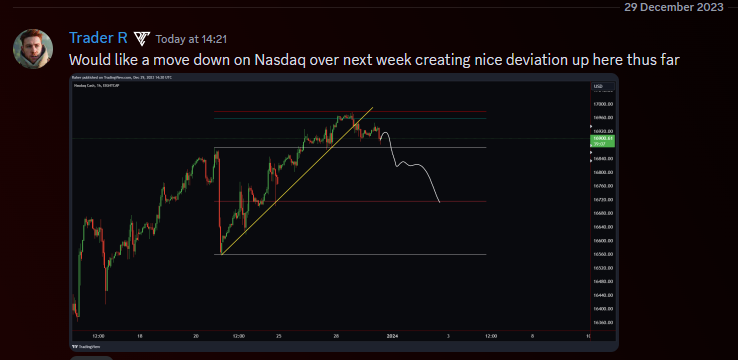The height and width of the screenshot is (360, 738).
Task: Click the 2024 label on the time axis
Action: [393, 336]
